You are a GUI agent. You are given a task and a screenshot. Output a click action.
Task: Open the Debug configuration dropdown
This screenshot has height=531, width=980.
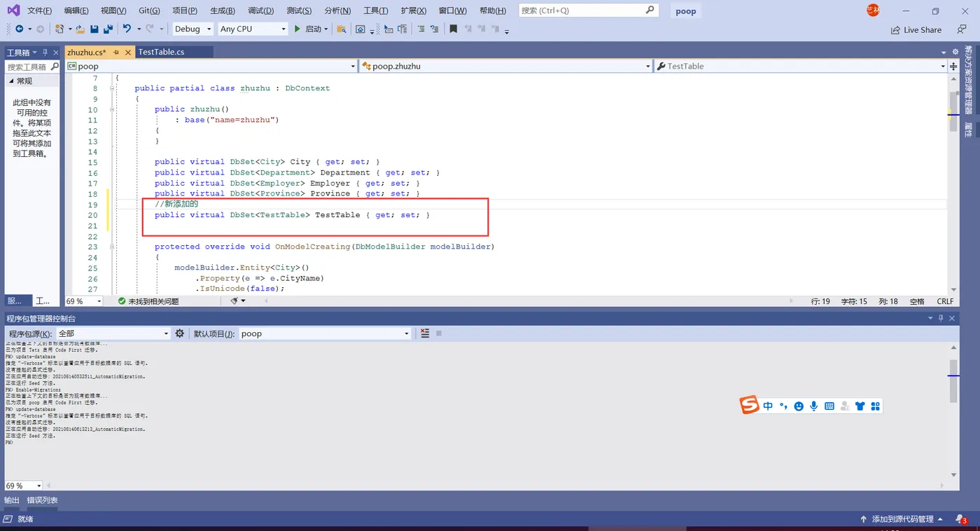pyautogui.click(x=193, y=29)
